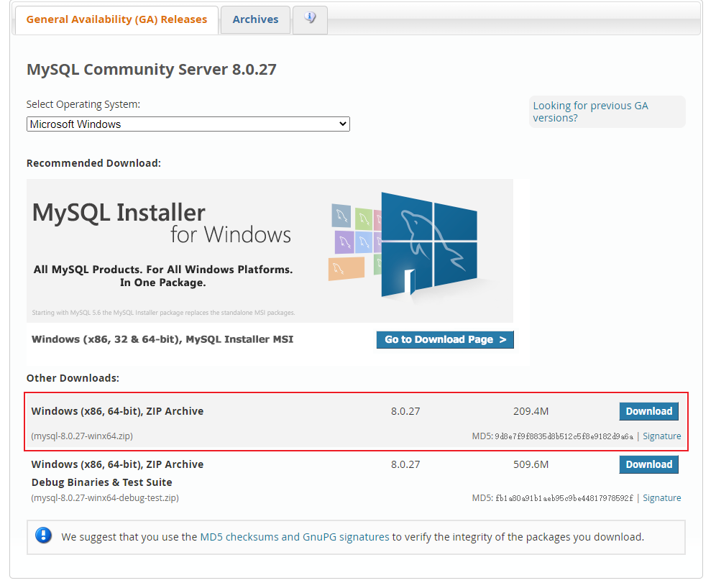This screenshot has width=716, height=588.
Task: Select General Availability (GA) Releases tab
Action: (116, 19)
